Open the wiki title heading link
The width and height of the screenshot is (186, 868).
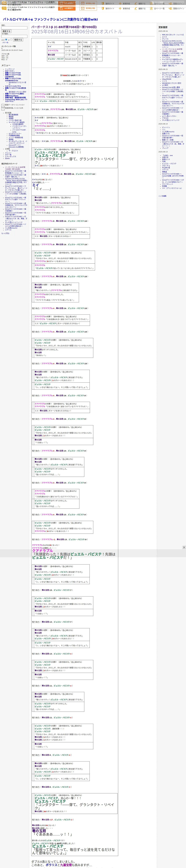point(50,19)
